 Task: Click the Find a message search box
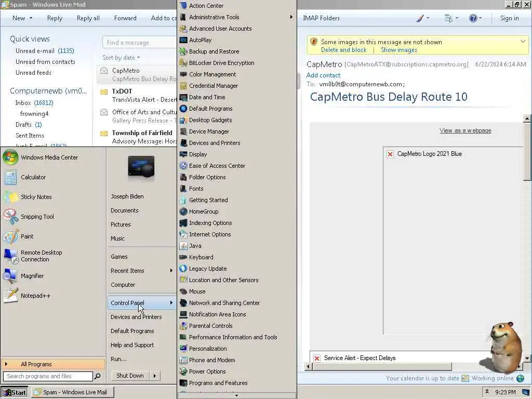139,43
